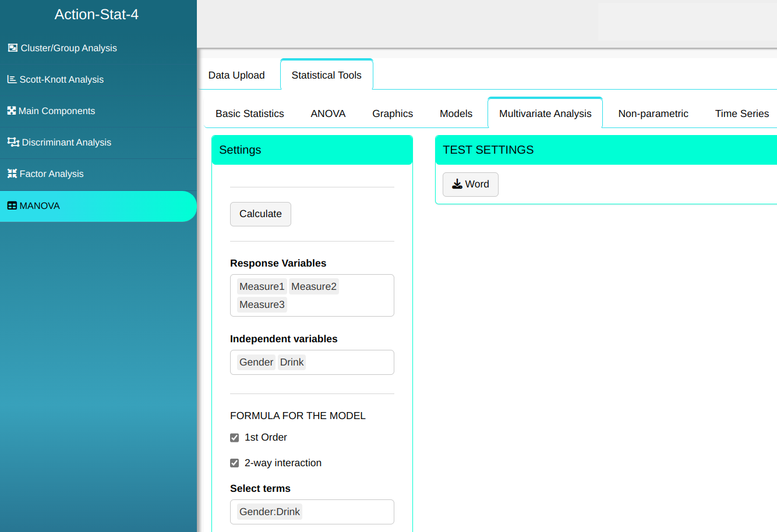Screen dimensions: 777x532
Task: Open the Time Series tab
Action: 741,114
